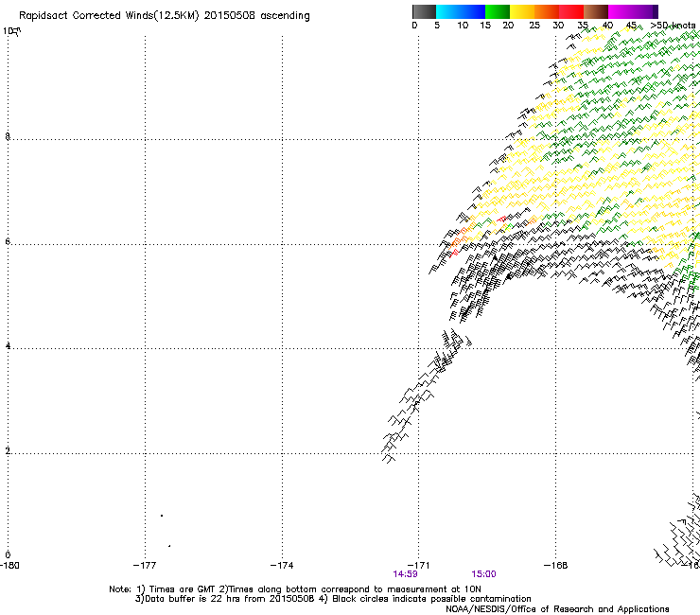Click the '>50 knots' legend label
700x615 pixels.
(673, 26)
